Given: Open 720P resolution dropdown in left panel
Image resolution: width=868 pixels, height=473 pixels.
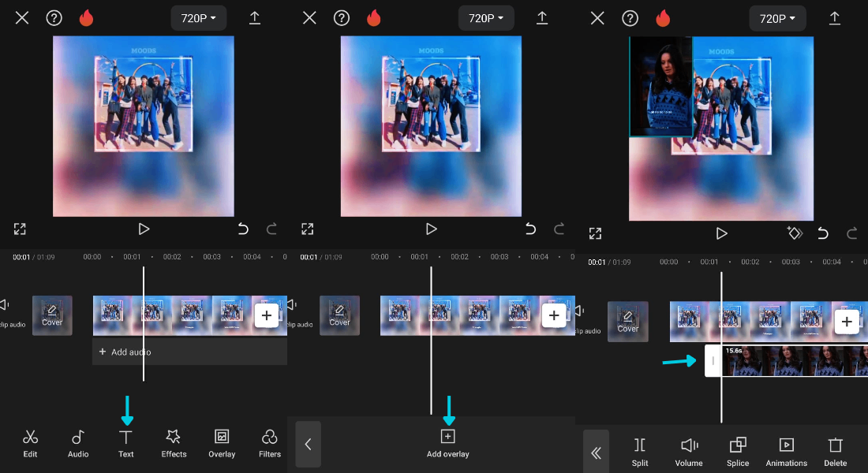Looking at the screenshot, I should coord(198,18).
